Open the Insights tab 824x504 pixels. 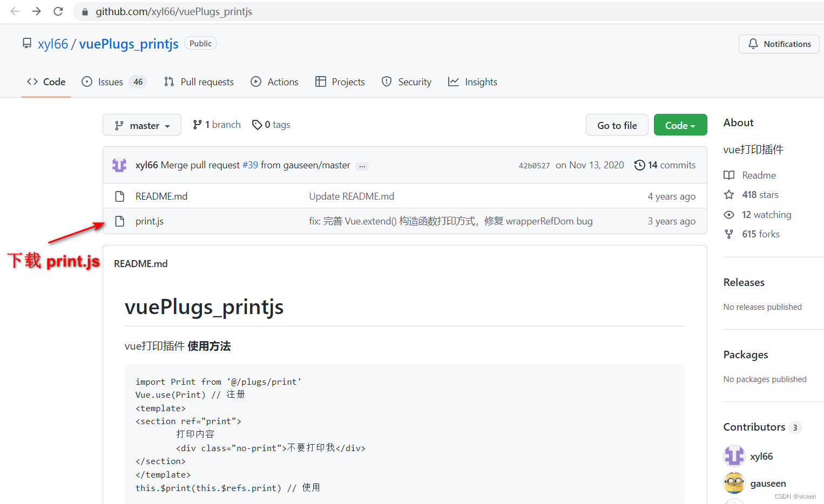click(x=481, y=81)
